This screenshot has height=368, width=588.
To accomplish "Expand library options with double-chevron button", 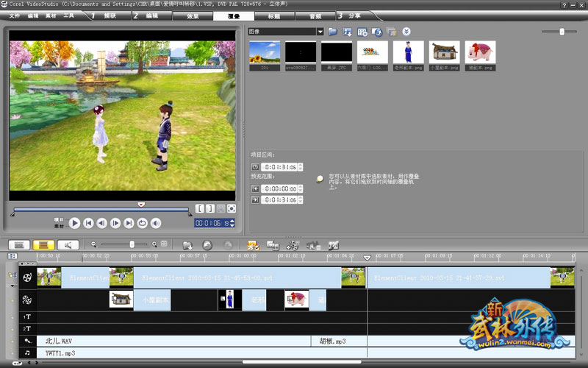I will [406, 32].
